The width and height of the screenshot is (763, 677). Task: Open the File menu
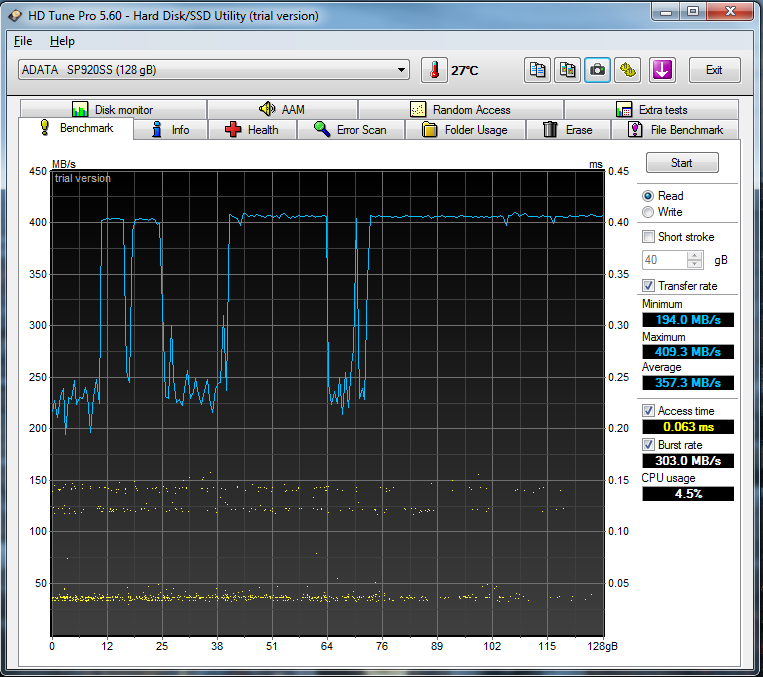tap(23, 41)
